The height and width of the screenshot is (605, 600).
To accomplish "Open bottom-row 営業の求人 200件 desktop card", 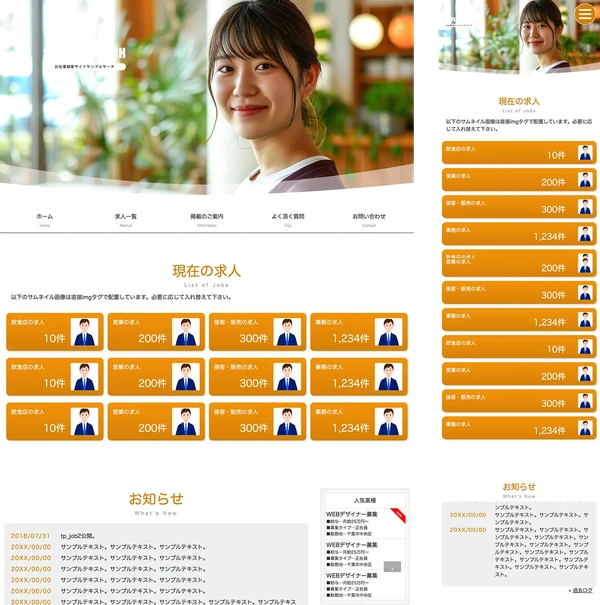I will click(156, 421).
